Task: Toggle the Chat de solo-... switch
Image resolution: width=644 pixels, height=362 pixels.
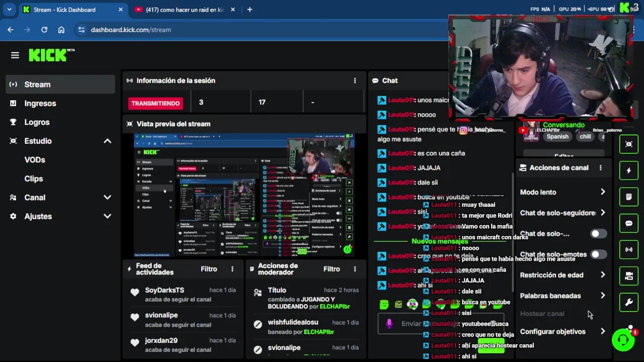Action: [x=598, y=234]
